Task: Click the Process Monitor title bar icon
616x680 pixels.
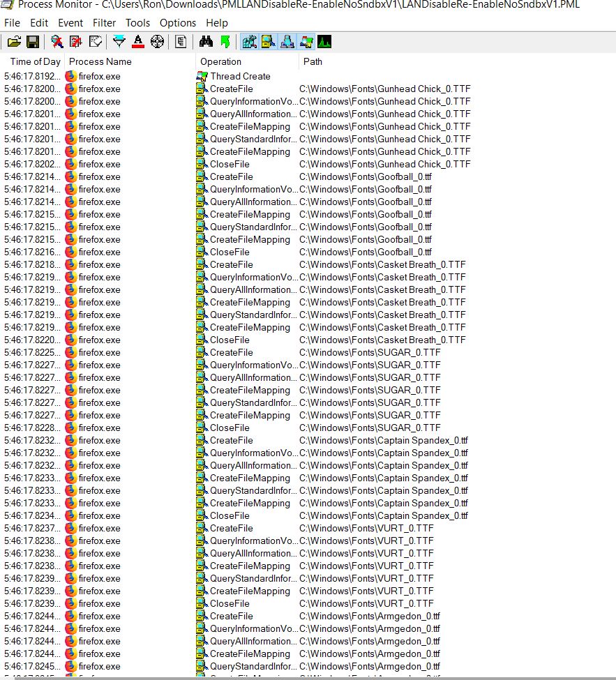Action: click(7, 4)
